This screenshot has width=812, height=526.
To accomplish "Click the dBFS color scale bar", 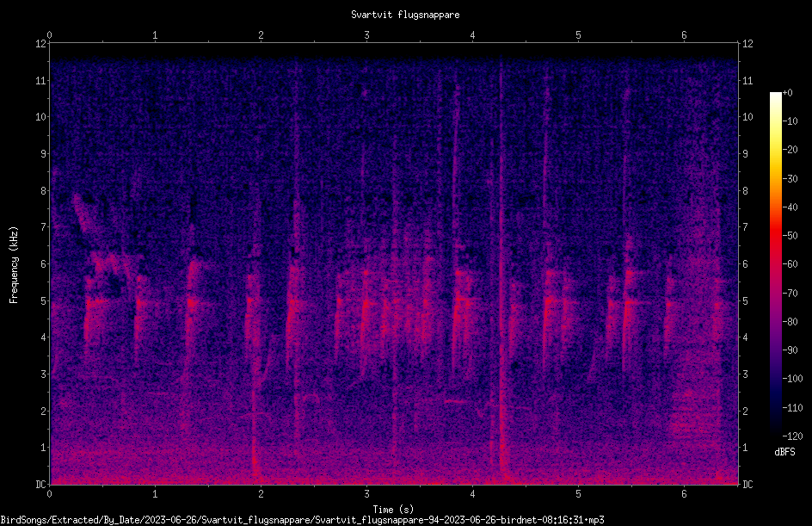I will tap(776, 264).
